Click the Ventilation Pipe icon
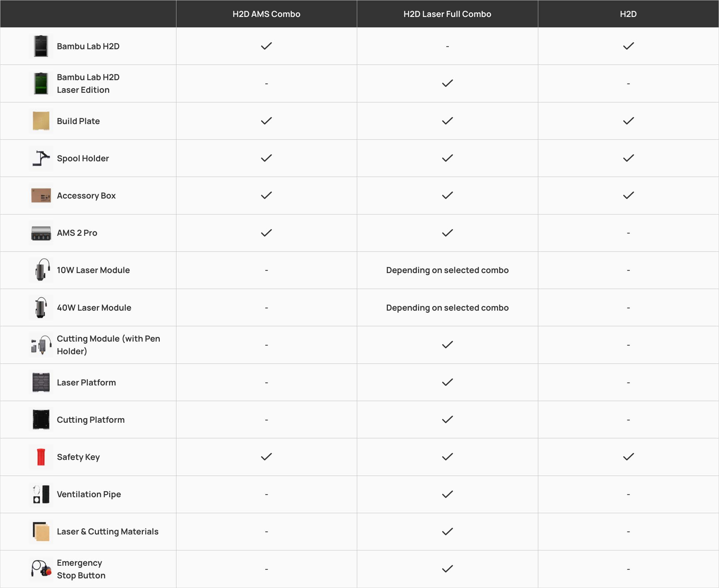The image size is (719, 588). 41,494
